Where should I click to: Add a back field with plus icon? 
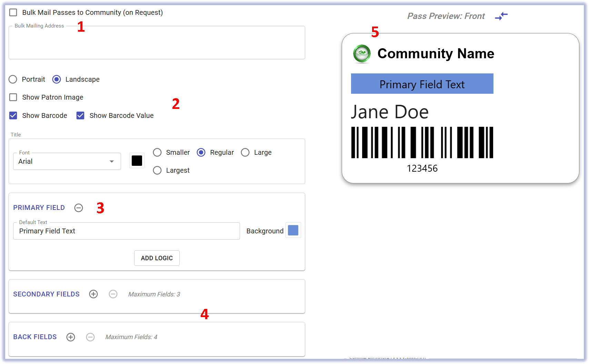[x=71, y=337]
